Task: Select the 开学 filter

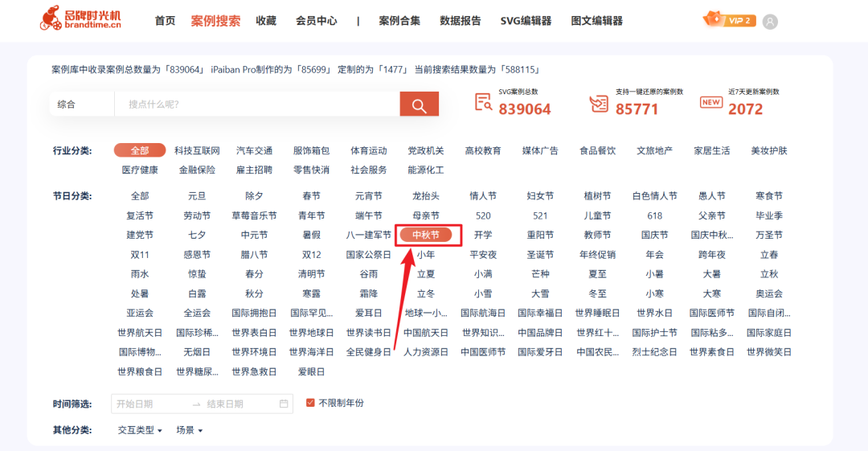Action: 483,235
